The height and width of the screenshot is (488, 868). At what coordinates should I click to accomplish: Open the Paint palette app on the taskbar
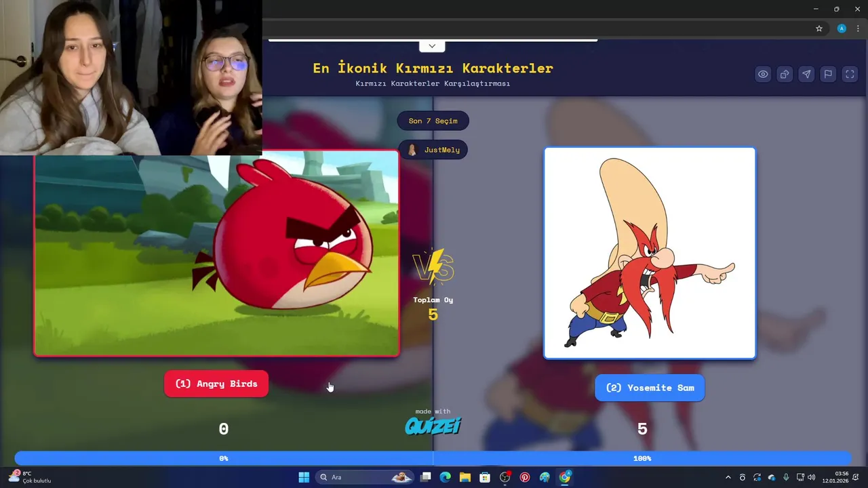tap(545, 477)
